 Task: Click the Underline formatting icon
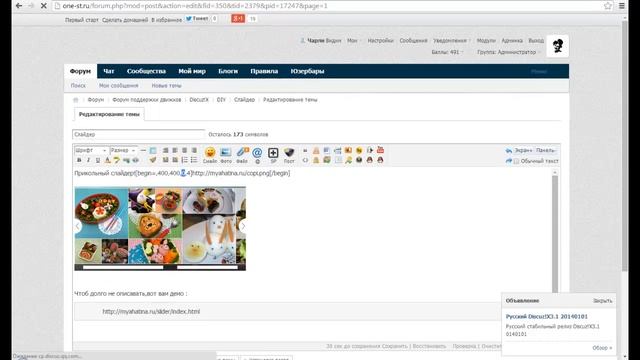pos(98,160)
